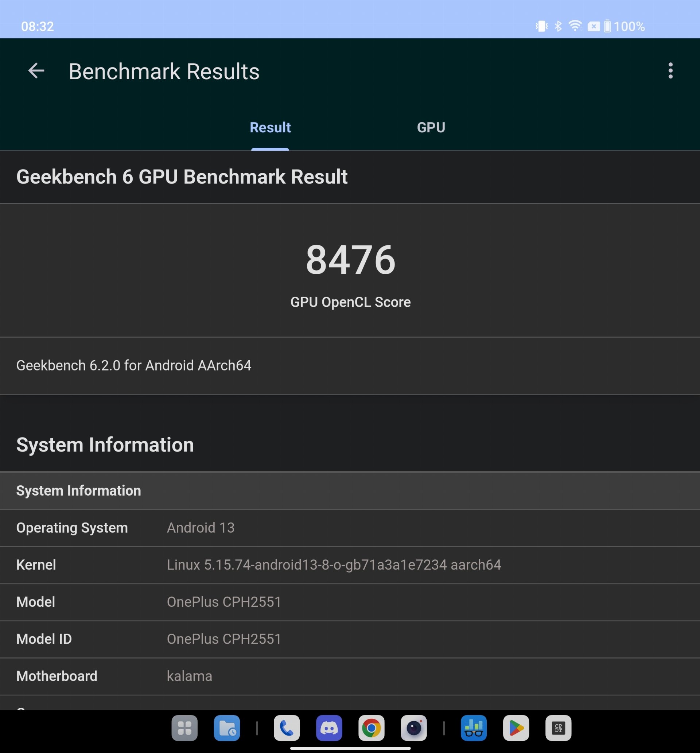Screen dimensions: 700x753
Task: Tap the 08:32 clock in status bar
Action: [38, 27]
